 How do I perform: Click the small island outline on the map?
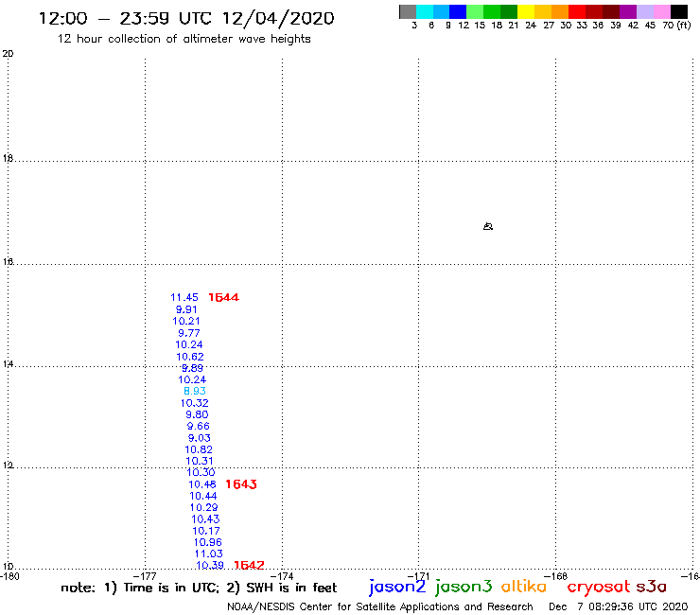click(x=488, y=226)
